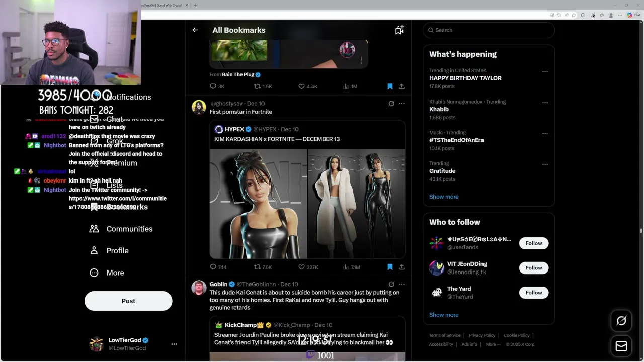Repost the ghostysav Fortnite post
The height and width of the screenshot is (362, 644).
(x=263, y=267)
